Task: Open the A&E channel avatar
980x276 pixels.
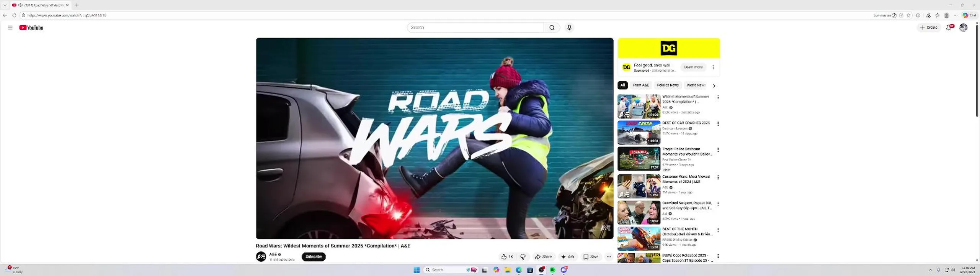Action: click(x=261, y=257)
